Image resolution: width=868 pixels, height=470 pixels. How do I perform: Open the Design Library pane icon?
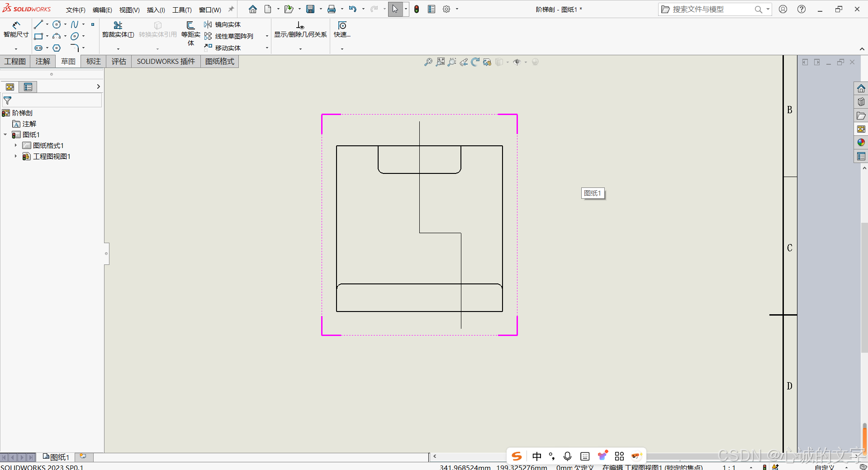click(x=861, y=102)
